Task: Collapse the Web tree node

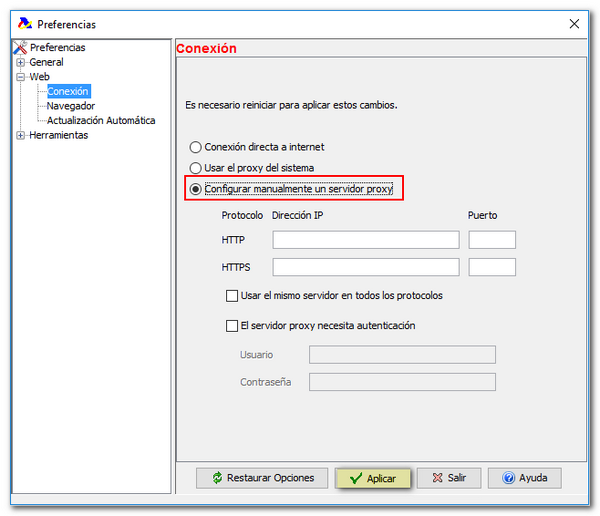Action: [x=20, y=77]
